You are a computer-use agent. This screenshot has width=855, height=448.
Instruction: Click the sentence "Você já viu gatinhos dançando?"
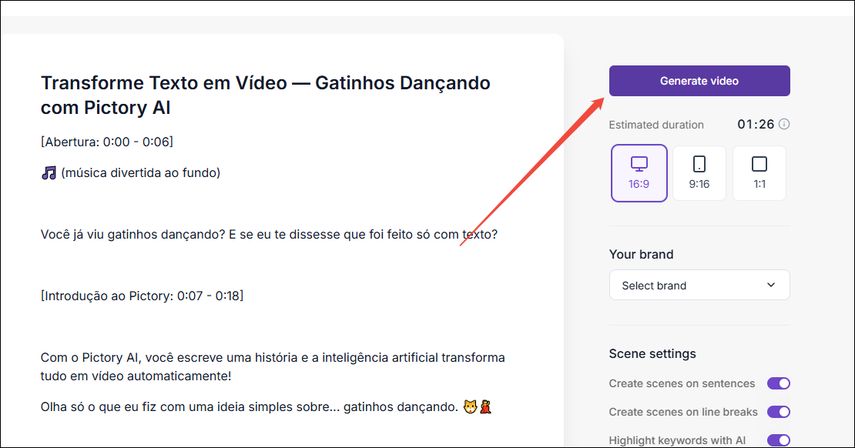[133, 234]
